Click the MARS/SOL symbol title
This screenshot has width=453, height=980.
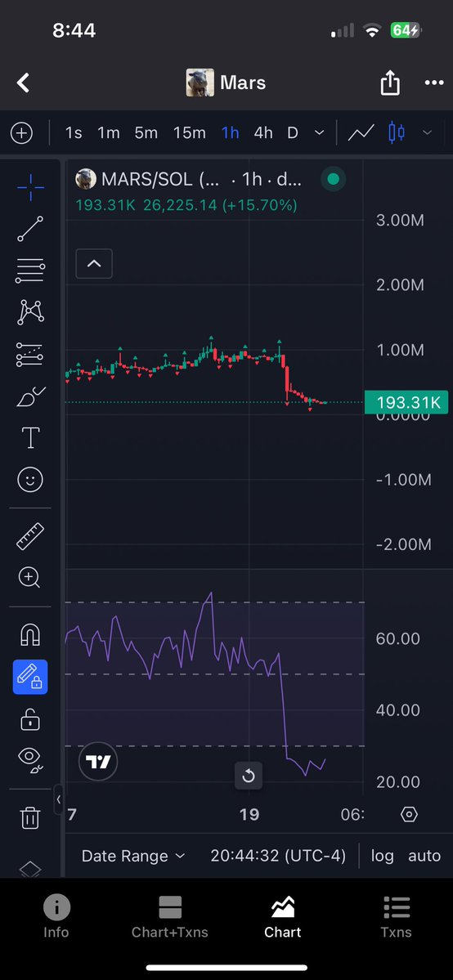161,179
